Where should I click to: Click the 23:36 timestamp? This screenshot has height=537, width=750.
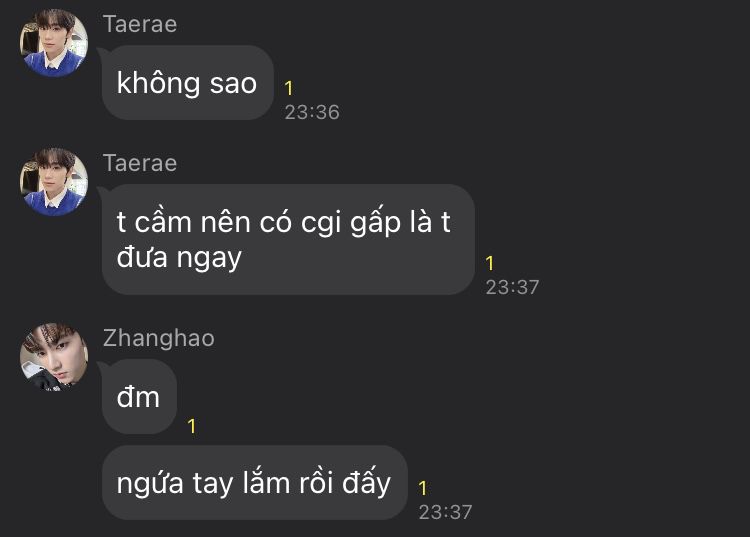coord(312,112)
